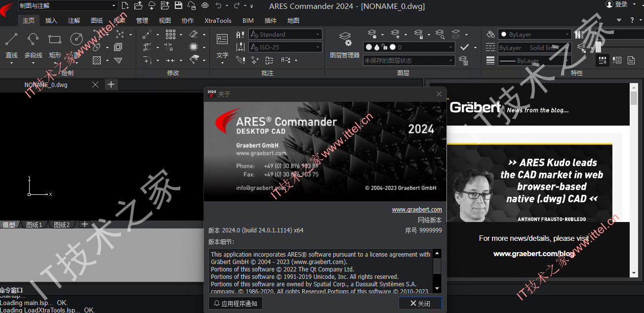Open the 注解 ribbon tab
The height and width of the screenshot is (313, 644).
click(74, 20)
